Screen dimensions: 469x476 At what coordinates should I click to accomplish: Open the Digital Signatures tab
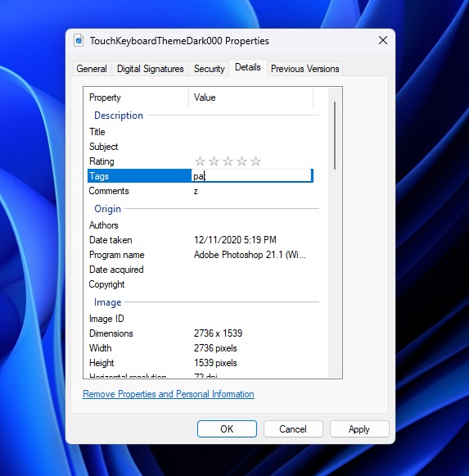(150, 69)
